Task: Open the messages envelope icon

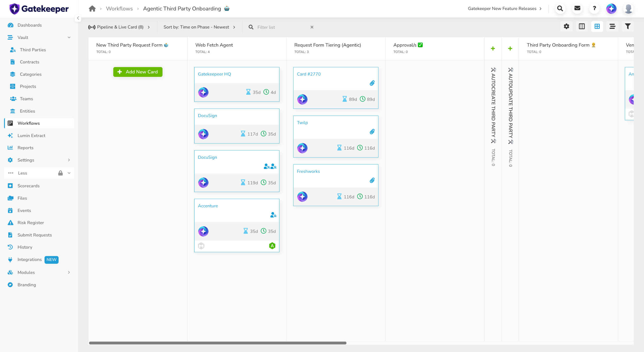Action: click(577, 9)
